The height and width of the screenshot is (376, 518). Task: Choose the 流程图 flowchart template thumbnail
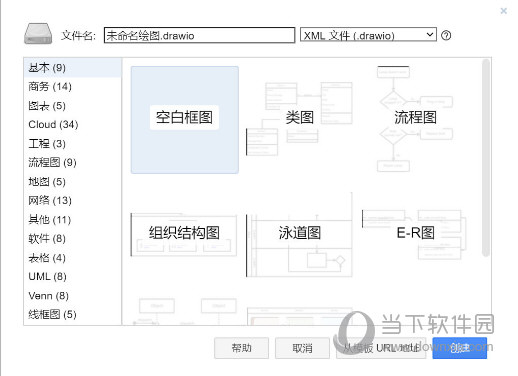tap(415, 120)
